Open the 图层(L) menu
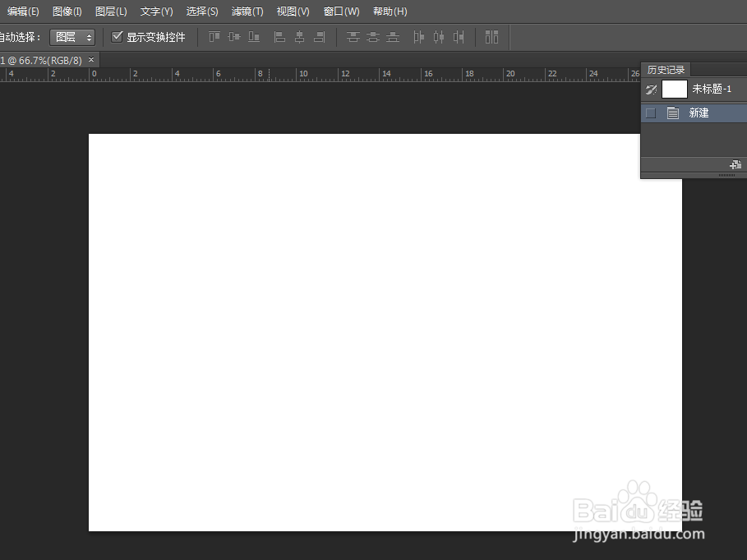 [111, 11]
